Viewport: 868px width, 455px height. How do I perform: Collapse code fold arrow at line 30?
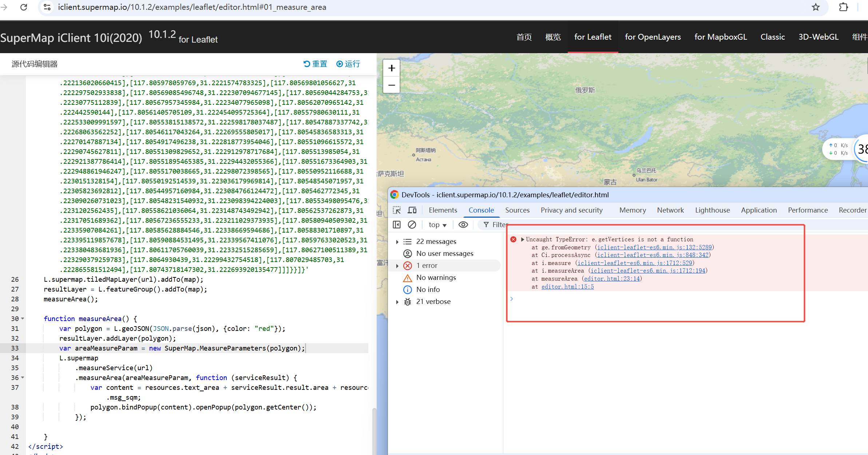23,318
